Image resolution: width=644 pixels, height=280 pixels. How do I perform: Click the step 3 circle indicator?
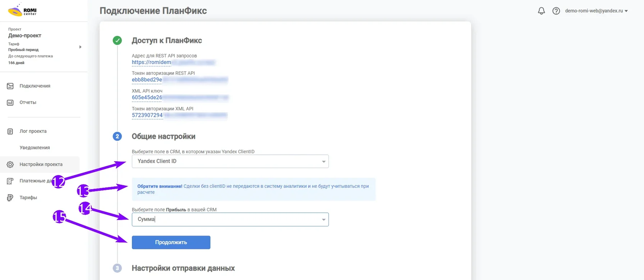pyautogui.click(x=117, y=268)
